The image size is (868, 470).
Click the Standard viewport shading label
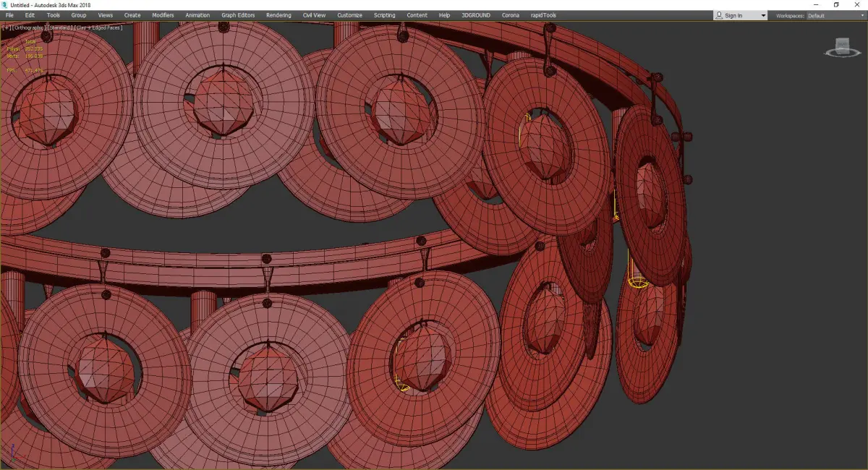click(x=60, y=27)
